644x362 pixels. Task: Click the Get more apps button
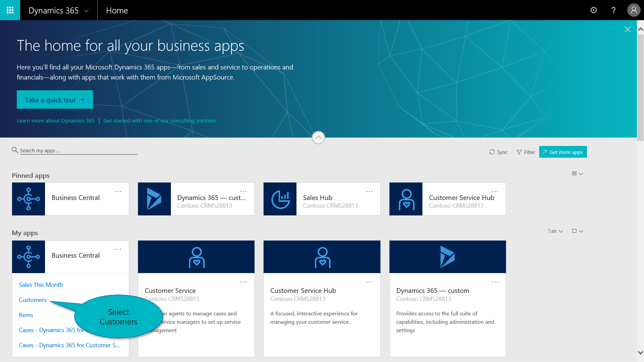563,152
